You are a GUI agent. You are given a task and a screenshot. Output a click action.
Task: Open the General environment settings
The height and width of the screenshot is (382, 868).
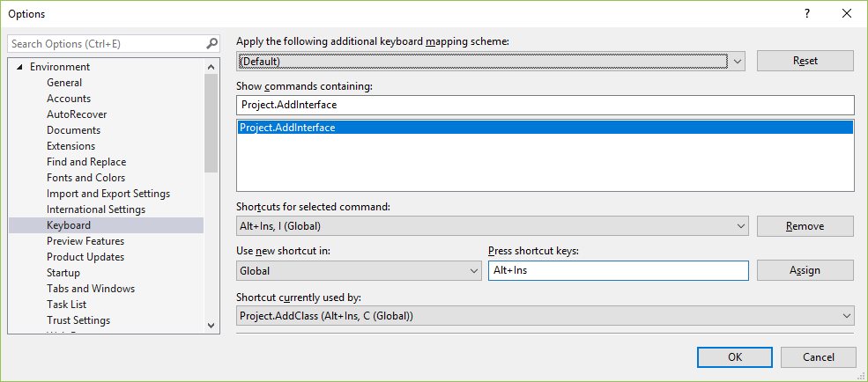[x=64, y=83]
